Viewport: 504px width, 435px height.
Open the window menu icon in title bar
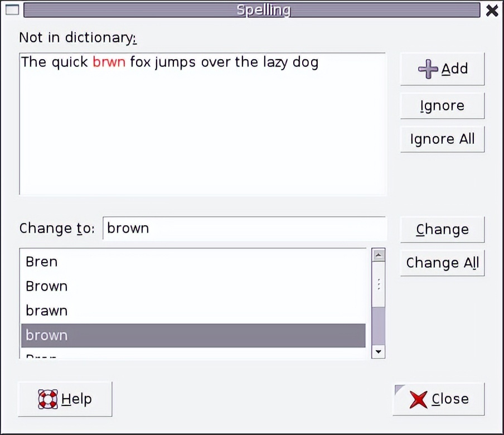click(12, 10)
